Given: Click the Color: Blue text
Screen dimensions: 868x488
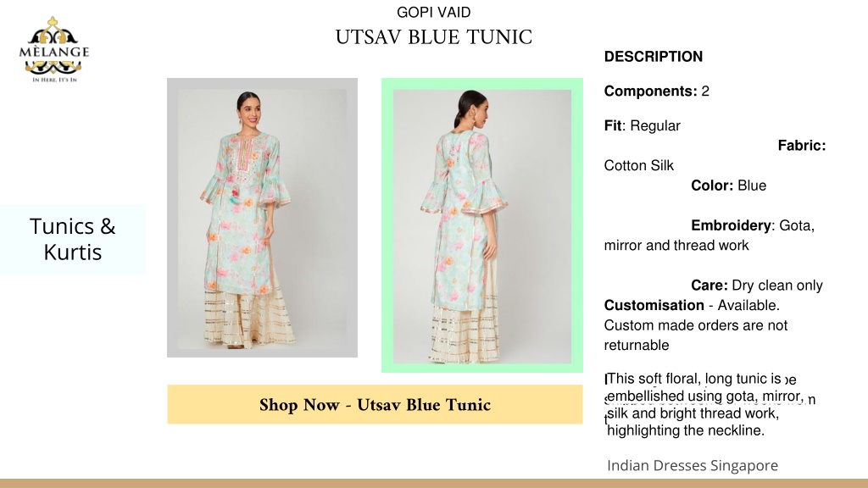Looking at the screenshot, I should click(728, 186).
